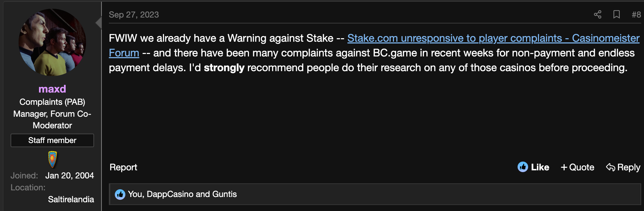The width and height of the screenshot is (644, 211).
Task: Report this post
Action: 123,167
